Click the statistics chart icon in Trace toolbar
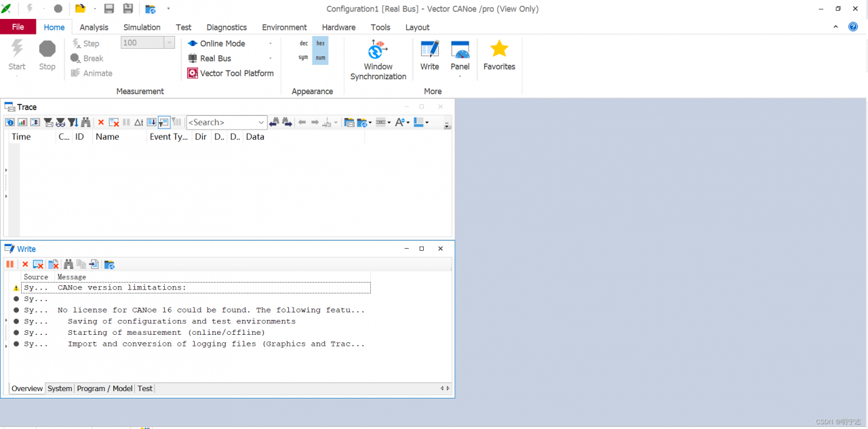The width and height of the screenshot is (868, 429). point(22,123)
